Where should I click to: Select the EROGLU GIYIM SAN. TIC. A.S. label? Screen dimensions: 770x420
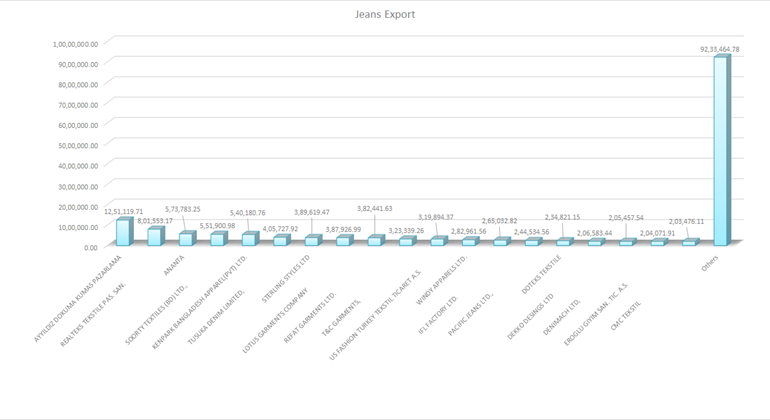[x=596, y=314]
